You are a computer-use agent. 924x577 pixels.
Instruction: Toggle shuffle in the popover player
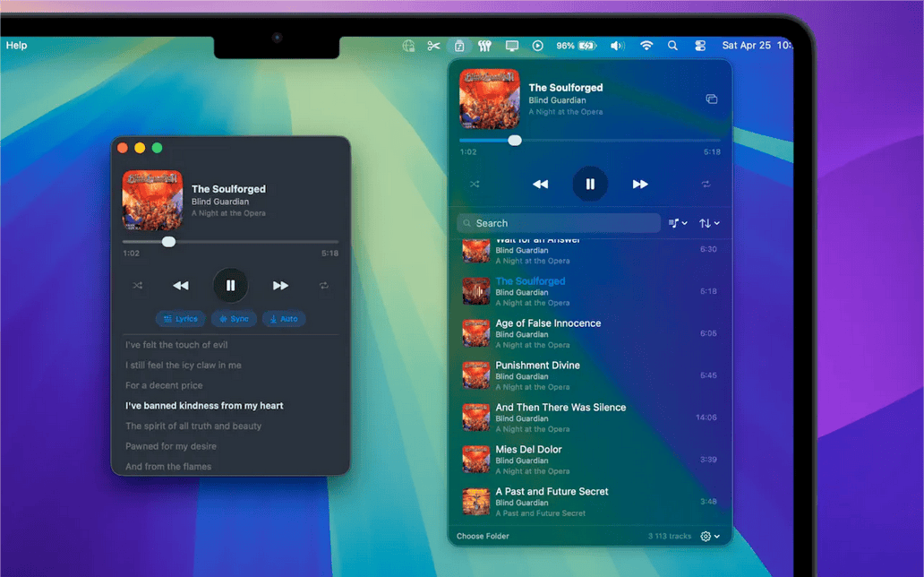point(475,184)
